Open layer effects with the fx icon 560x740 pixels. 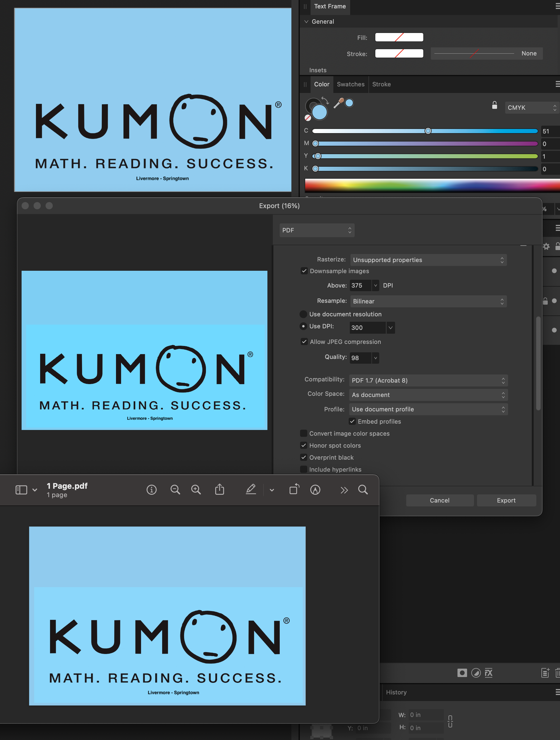tap(489, 673)
